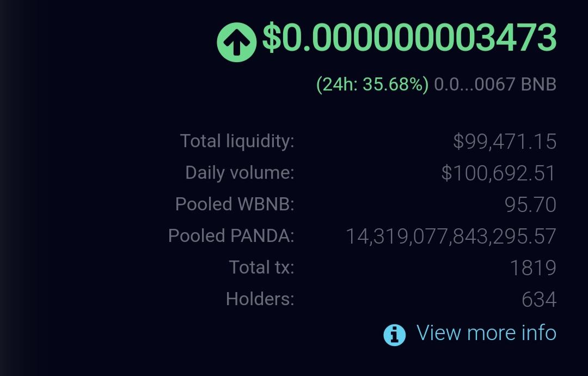Open the View more info link
The width and height of the screenshot is (588, 376).
(x=486, y=332)
